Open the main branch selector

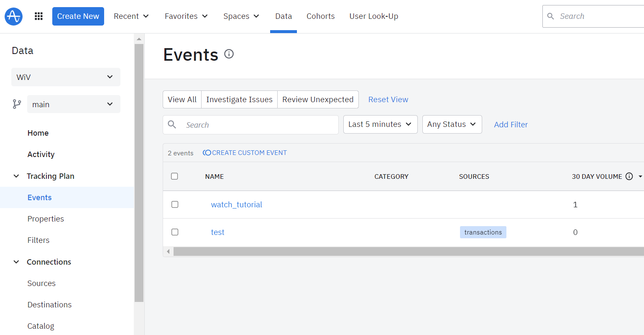(74, 104)
